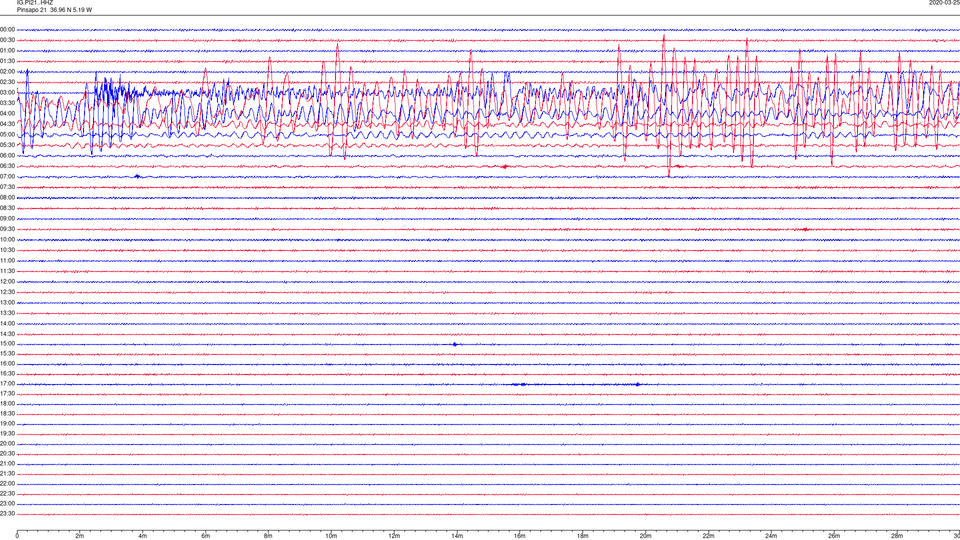This screenshot has width=960, height=540.
Task: Click the Pinsapo 21 coordinates label
Action: click(54, 10)
